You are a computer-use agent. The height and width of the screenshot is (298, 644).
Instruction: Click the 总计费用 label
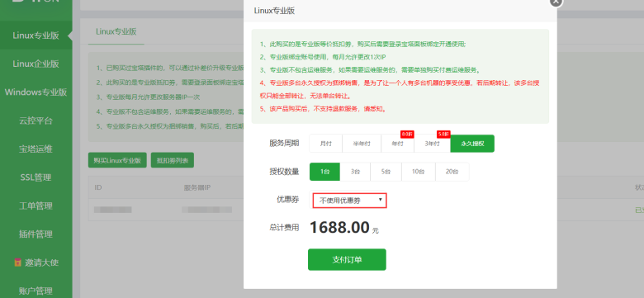coord(284,227)
